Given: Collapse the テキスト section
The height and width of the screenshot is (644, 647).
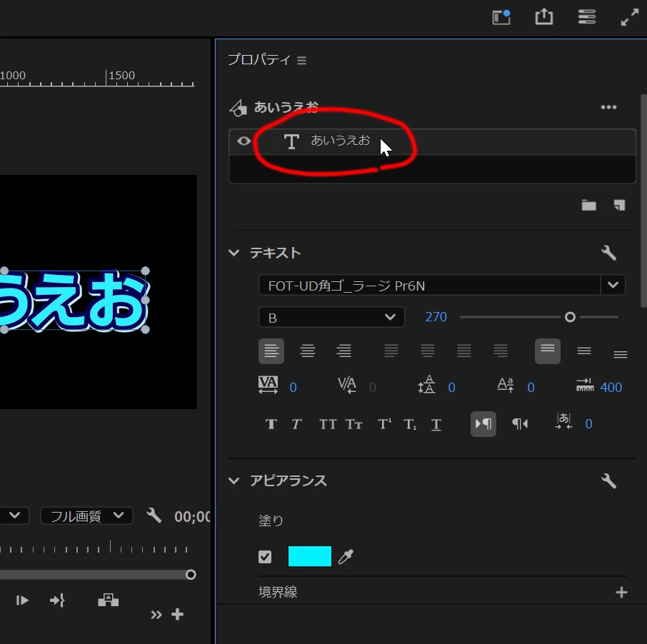Looking at the screenshot, I should tap(234, 253).
